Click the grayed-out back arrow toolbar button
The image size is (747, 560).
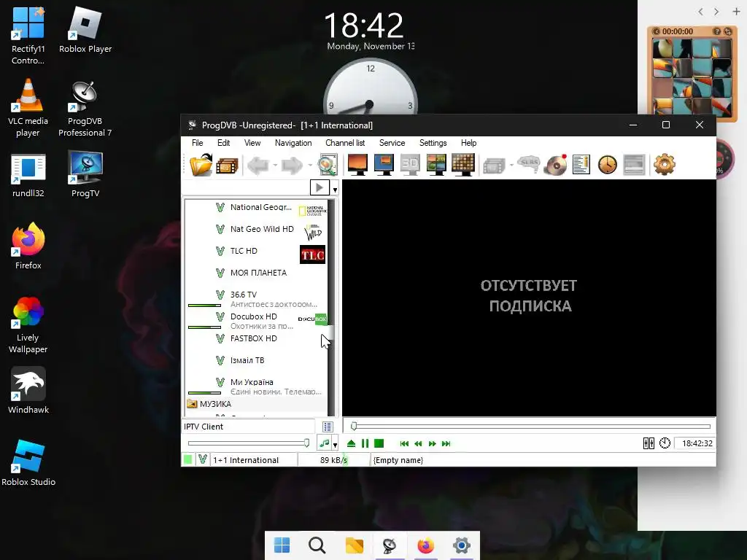click(x=259, y=166)
